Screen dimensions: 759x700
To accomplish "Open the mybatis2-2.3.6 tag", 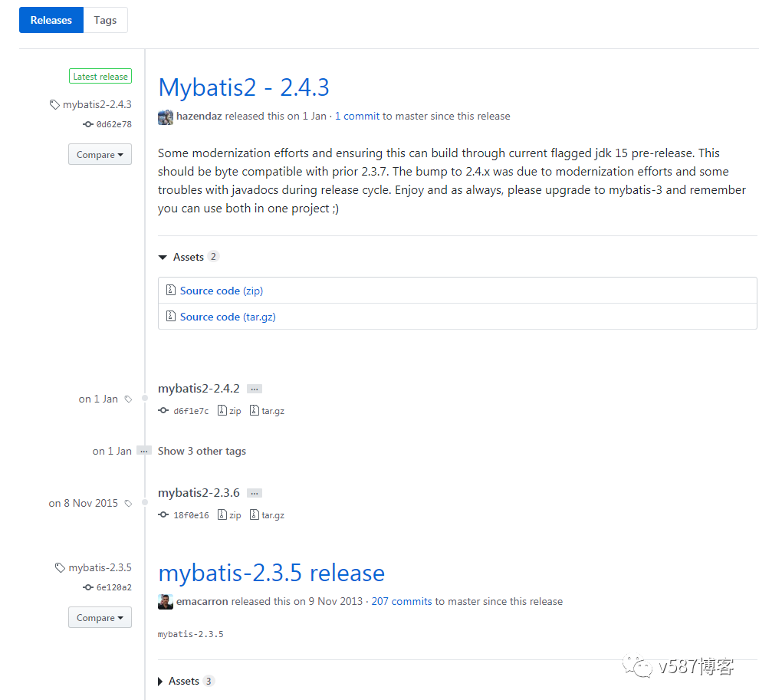I will [x=199, y=493].
